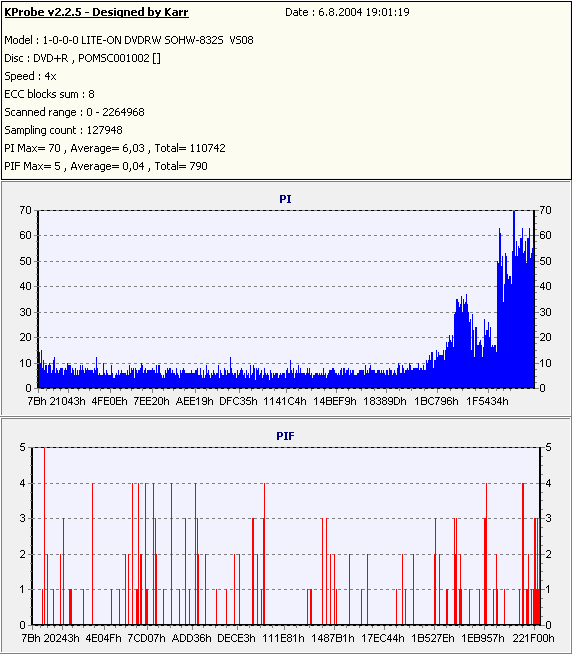572x654 pixels.
Task: Select the PI Max= 70 statistics line
Action: pos(115,148)
